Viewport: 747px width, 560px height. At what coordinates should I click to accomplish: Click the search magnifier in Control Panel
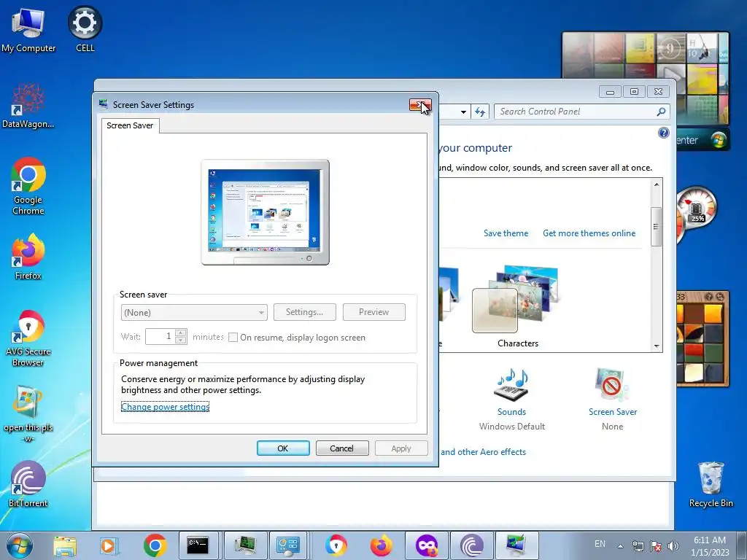pyautogui.click(x=661, y=112)
